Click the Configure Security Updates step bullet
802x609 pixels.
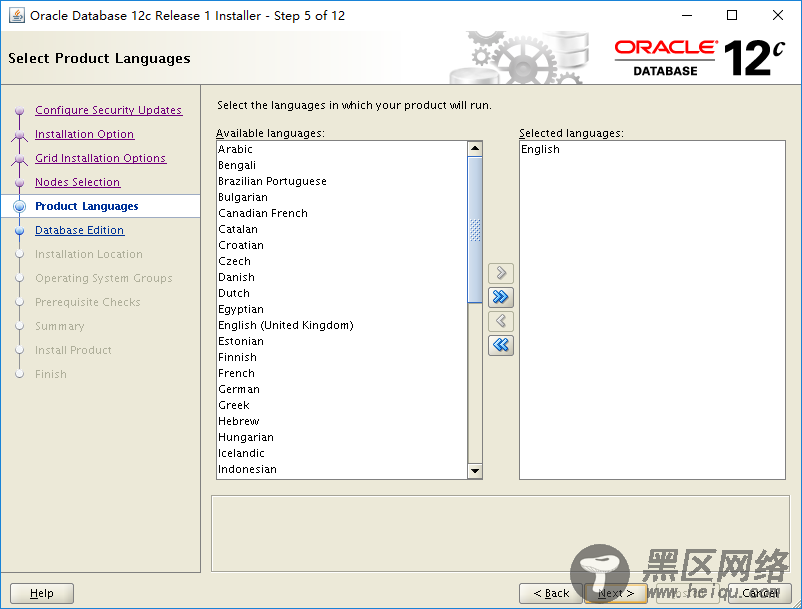(19, 110)
